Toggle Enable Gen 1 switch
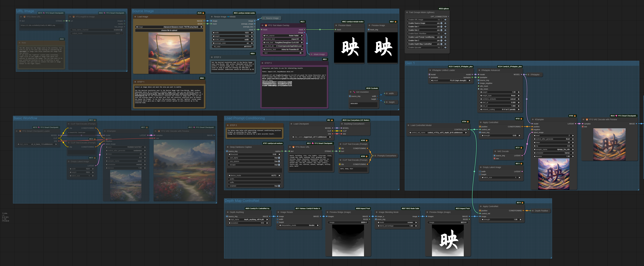This screenshot has width=644, height=266. click(x=441, y=26)
